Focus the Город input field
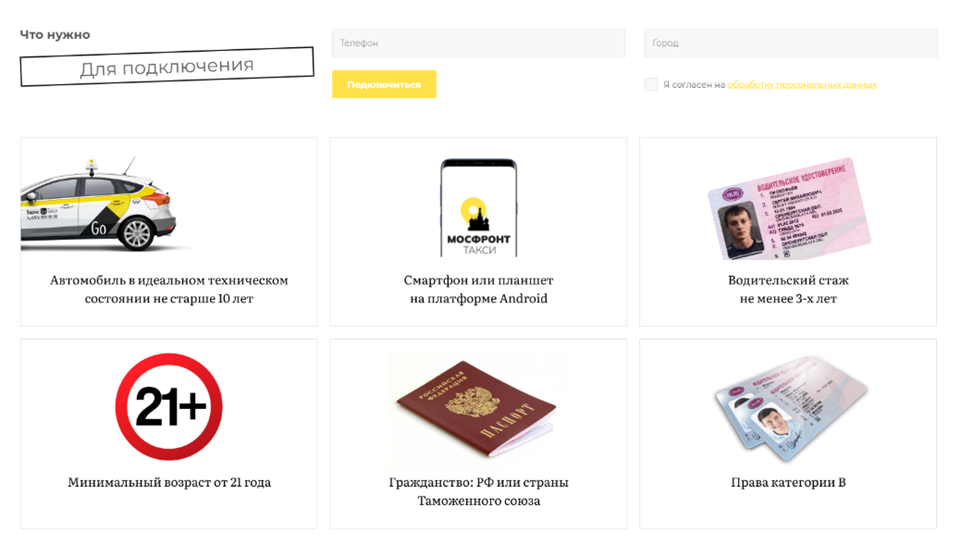This screenshot has width=974, height=544. pyautogui.click(x=791, y=43)
